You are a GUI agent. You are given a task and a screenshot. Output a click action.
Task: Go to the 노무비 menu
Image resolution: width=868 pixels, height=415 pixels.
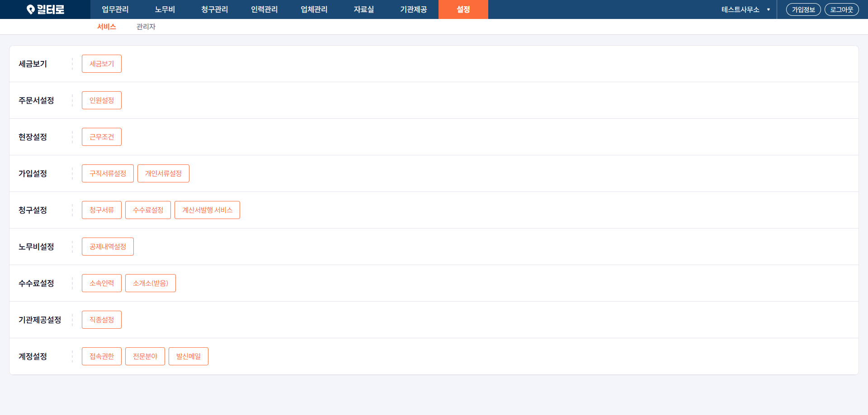coord(165,9)
